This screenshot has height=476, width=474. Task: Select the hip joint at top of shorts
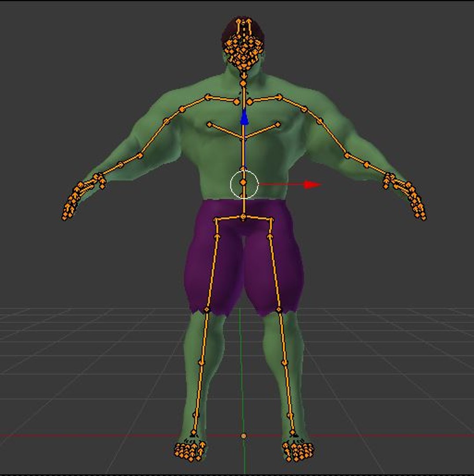(x=243, y=217)
